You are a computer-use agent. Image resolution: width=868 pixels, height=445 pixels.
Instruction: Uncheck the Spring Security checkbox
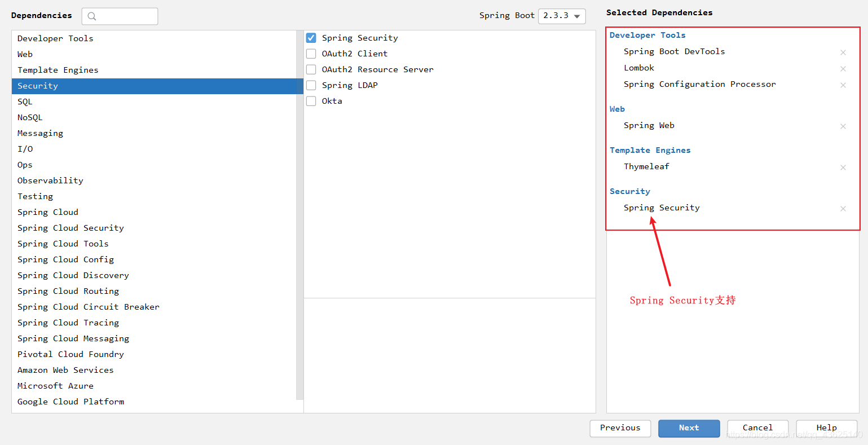point(311,38)
